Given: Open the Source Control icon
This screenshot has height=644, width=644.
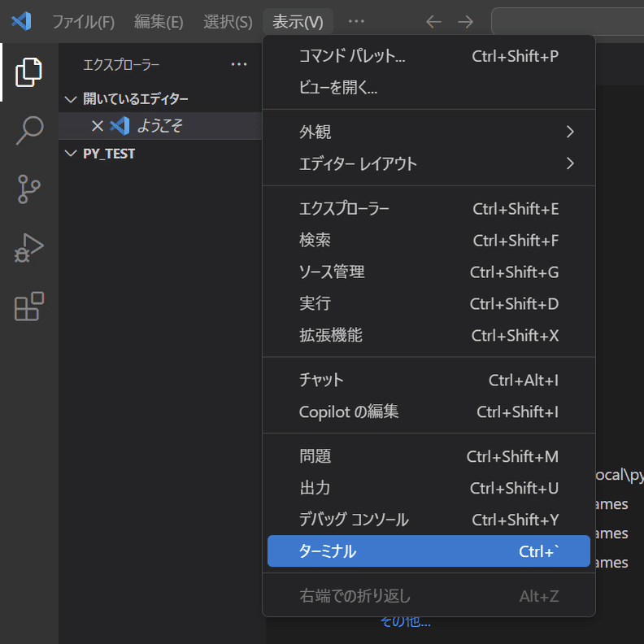Looking at the screenshot, I should pyautogui.click(x=28, y=189).
